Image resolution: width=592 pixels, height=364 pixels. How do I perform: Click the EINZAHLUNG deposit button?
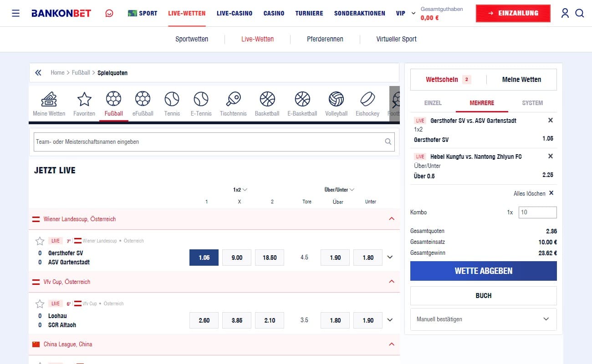pyautogui.click(x=513, y=13)
